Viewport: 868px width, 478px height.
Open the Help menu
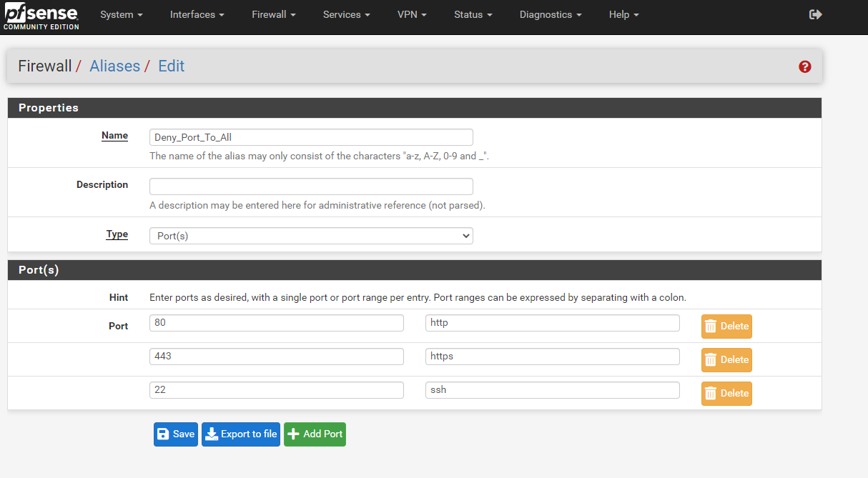click(x=624, y=14)
